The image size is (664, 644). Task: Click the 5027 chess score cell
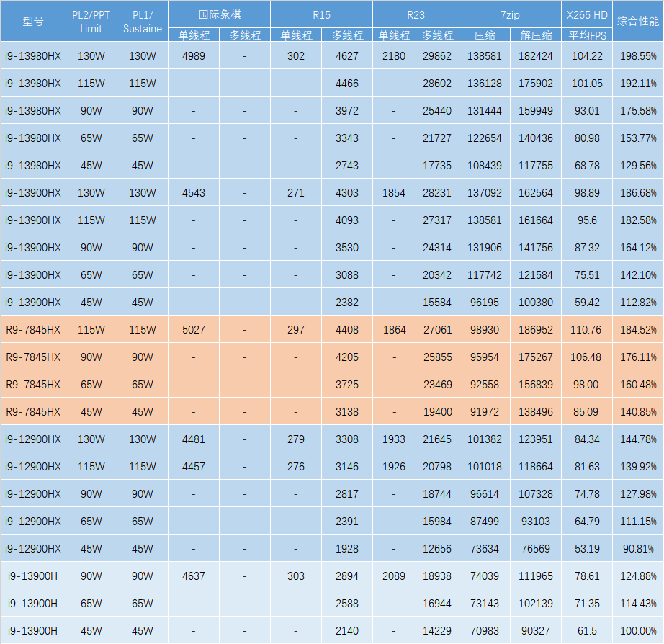pos(194,329)
